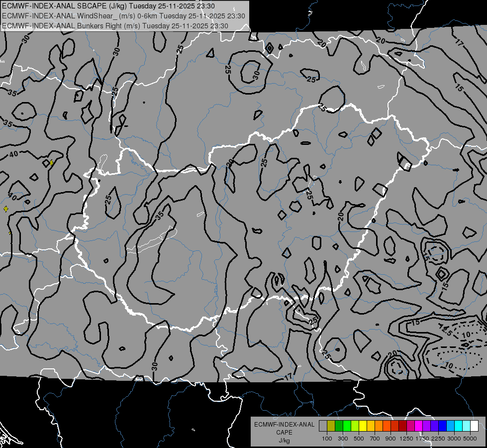Select the Bunkers Right (m/s) header line
The image size is (487, 448).
click(115, 26)
